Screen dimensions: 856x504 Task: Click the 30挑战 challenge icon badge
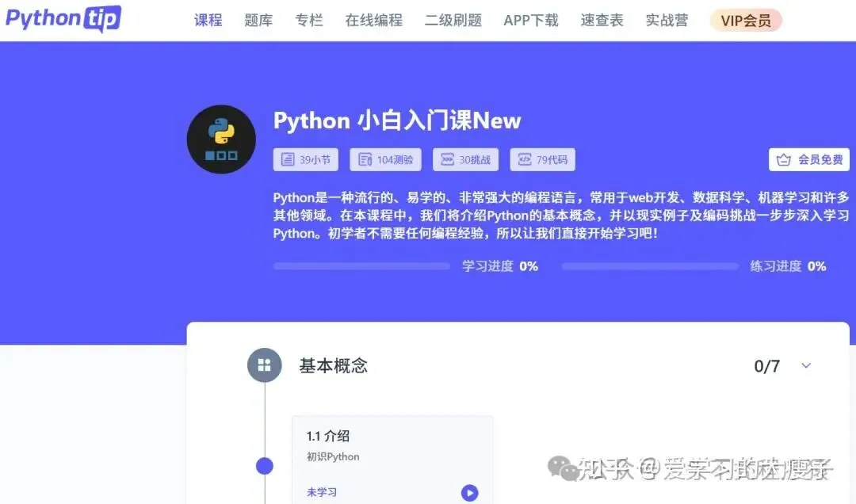pos(466,159)
